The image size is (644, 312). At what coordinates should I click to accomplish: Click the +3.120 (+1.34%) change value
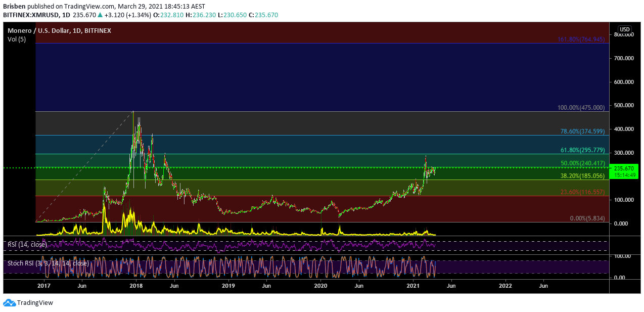click(128, 15)
